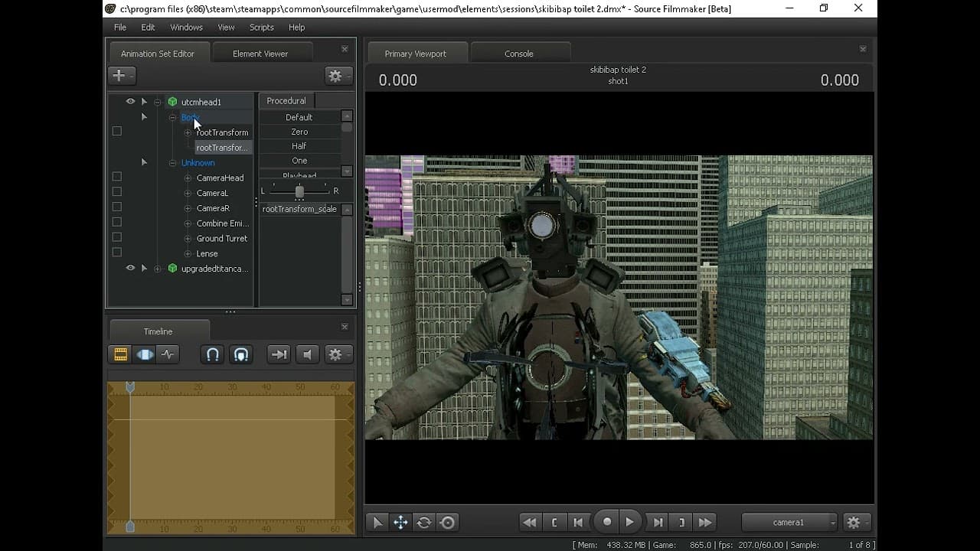Click the green cube icon of utcmhead1
This screenshot has width=980, height=551.
[x=172, y=102]
